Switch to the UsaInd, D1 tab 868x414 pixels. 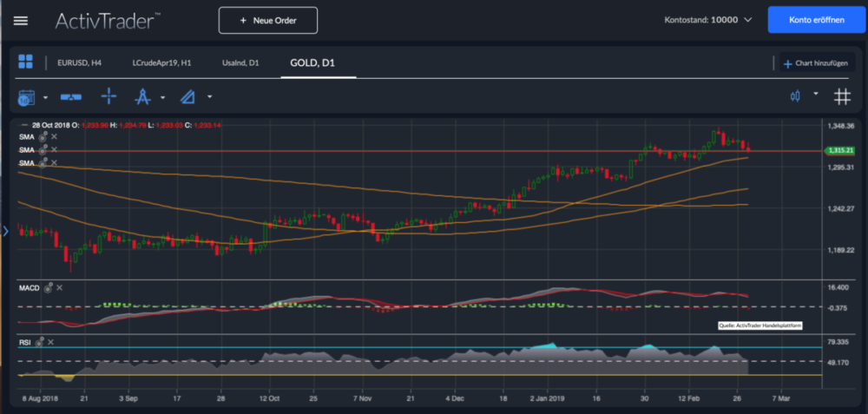[240, 63]
